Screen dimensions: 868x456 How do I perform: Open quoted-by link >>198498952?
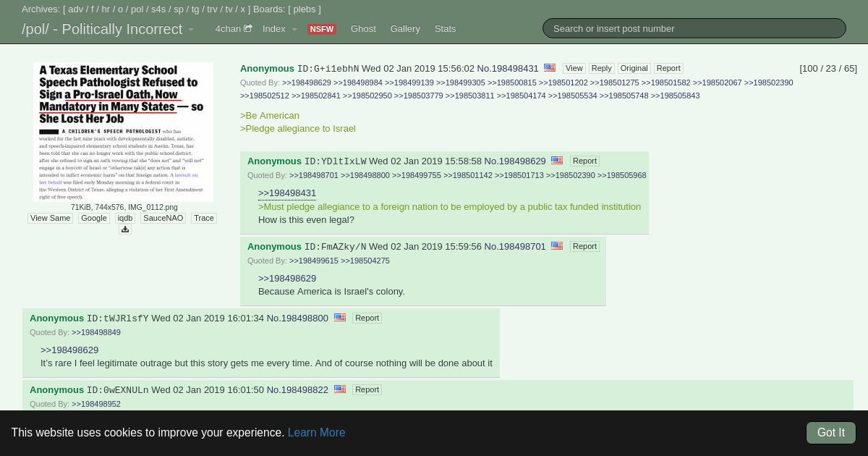pyautogui.click(x=96, y=404)
